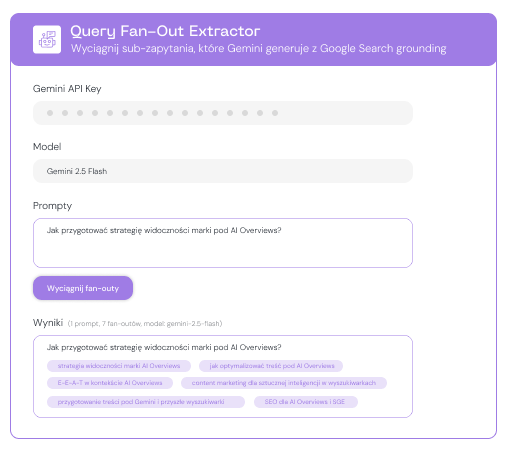Click the 'content marketing dla sztucznej inteligencji' chip

[284, 383]
